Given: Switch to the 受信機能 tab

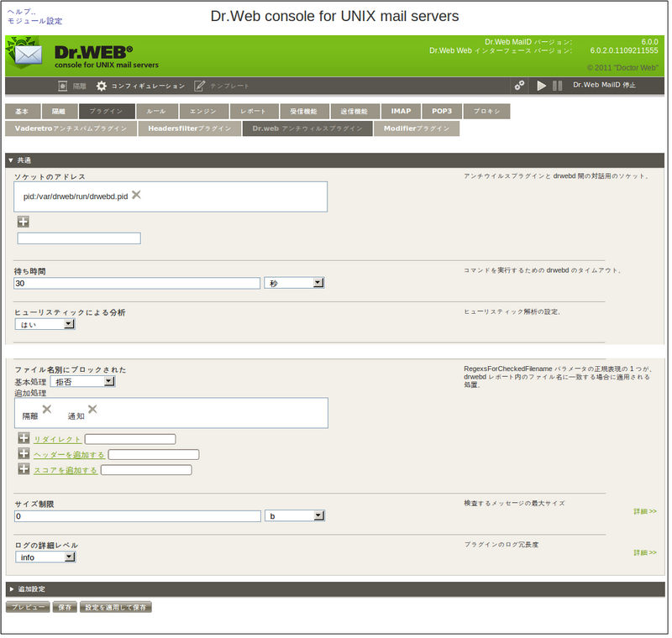Looking at the screenshot, I should (x=304, y=112).
